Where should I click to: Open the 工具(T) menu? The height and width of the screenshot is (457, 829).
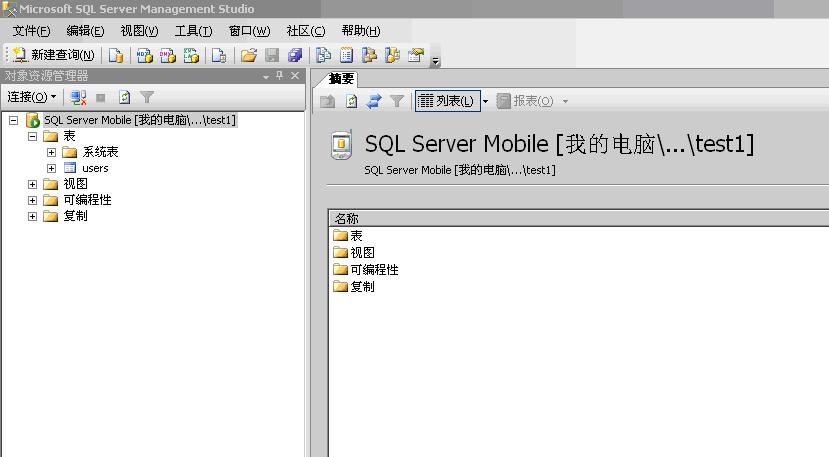pos(193,31)
